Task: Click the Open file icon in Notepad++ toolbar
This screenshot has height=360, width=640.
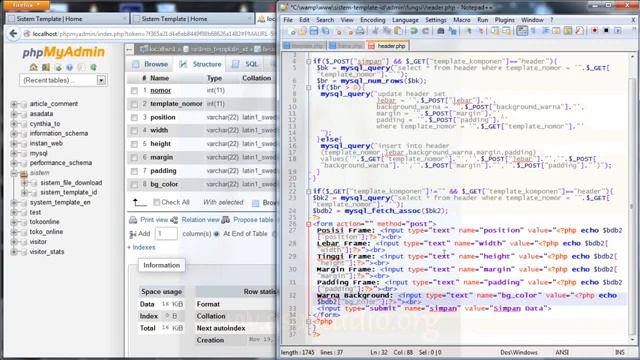Action: pos(302,31)
